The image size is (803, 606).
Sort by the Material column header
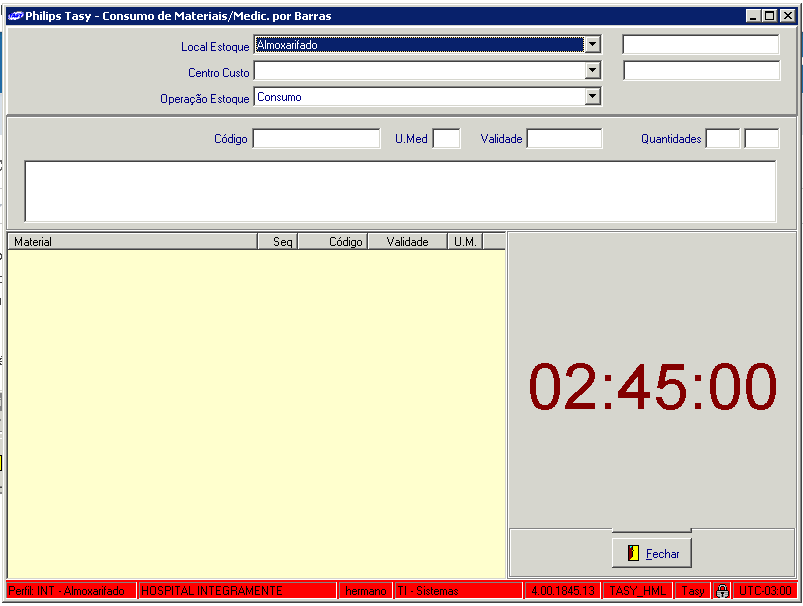pyautogui.click(x=132, y=242)
